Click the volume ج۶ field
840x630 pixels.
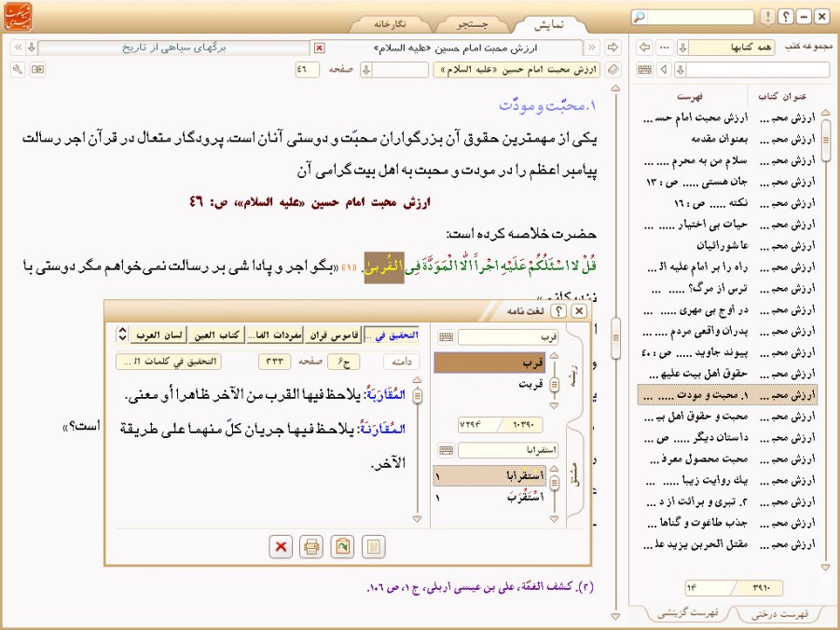343,362
